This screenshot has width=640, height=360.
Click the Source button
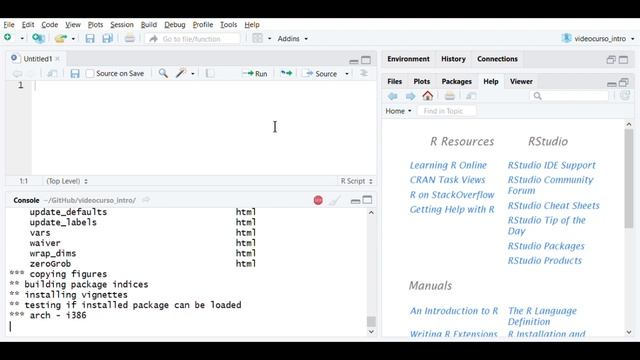[x=321, y=73]
